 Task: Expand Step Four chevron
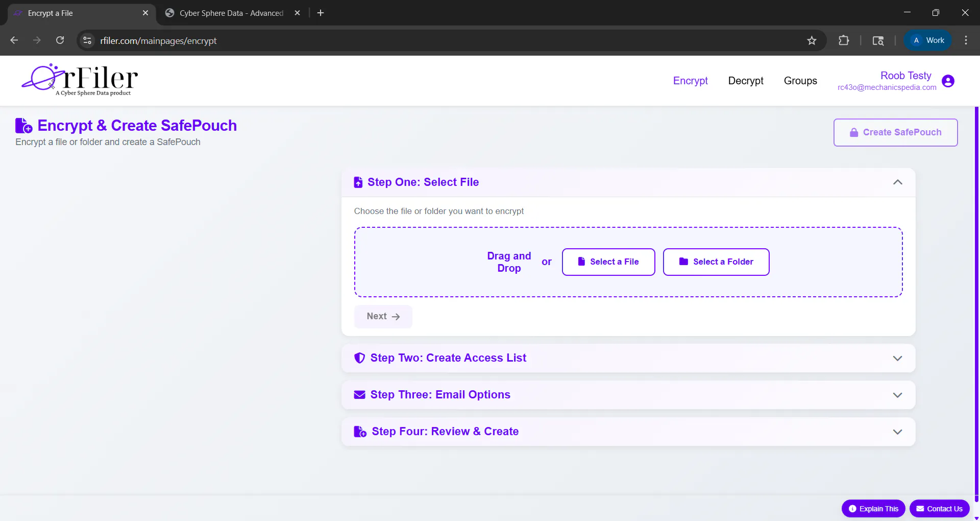click(898, 432)
